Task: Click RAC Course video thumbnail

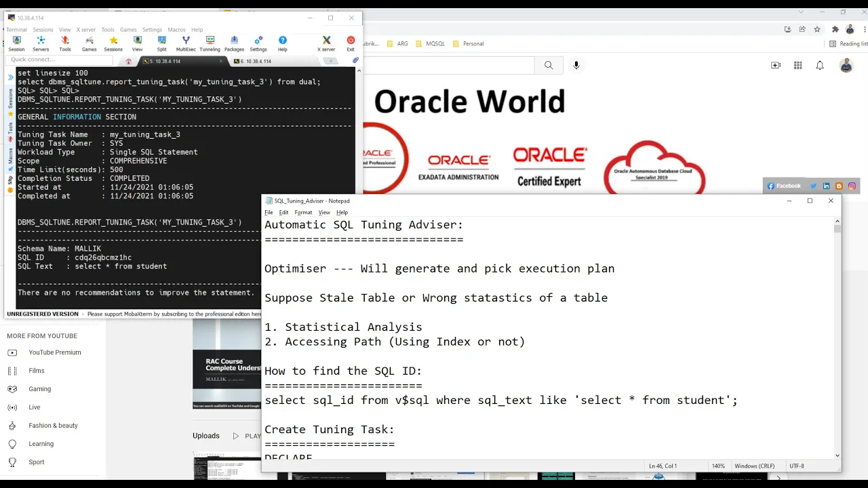Action: pos(226,365)
